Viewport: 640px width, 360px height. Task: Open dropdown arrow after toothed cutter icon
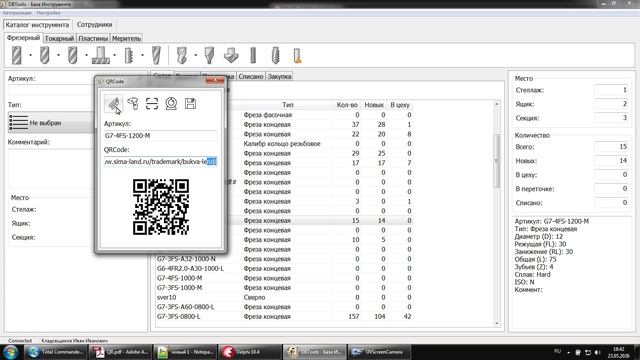[142, 55]
